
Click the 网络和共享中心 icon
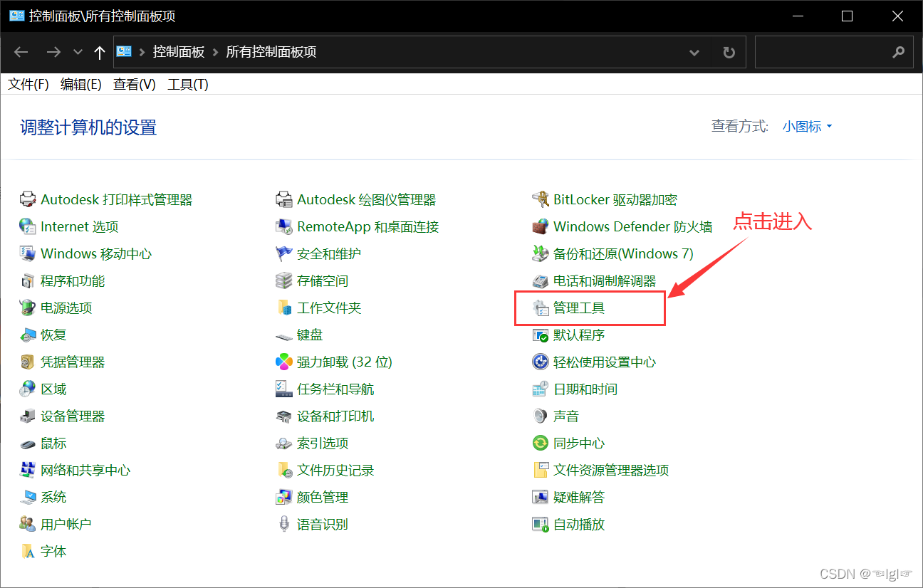click(28, 470)
